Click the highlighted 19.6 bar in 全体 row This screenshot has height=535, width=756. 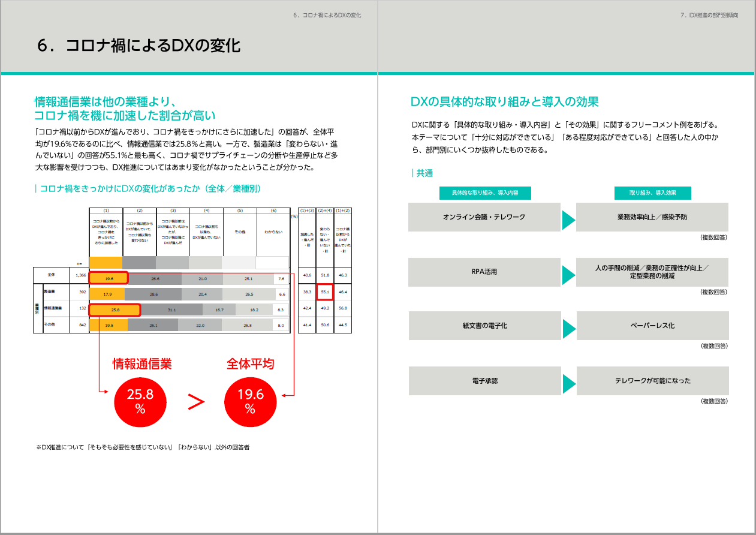[108, 278]
